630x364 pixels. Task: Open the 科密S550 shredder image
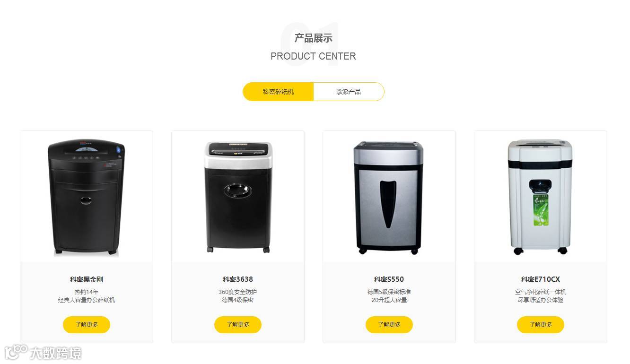click(389, 197)
